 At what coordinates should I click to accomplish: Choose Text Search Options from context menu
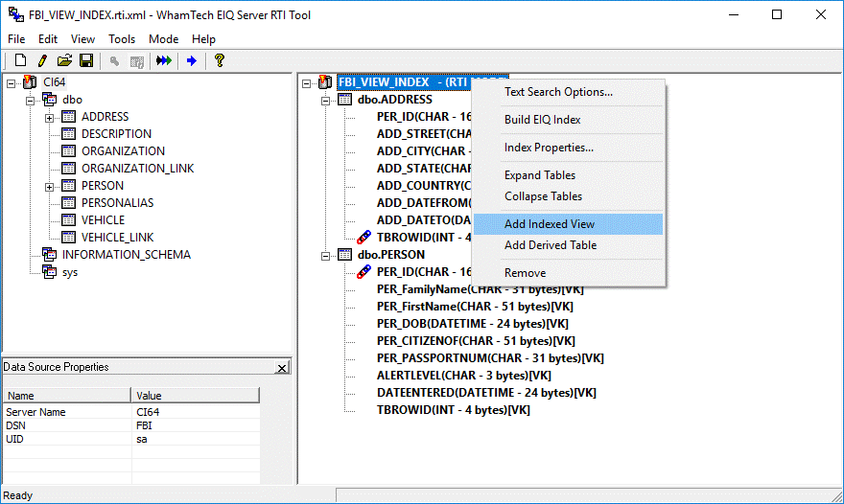[x=568, y=92]
